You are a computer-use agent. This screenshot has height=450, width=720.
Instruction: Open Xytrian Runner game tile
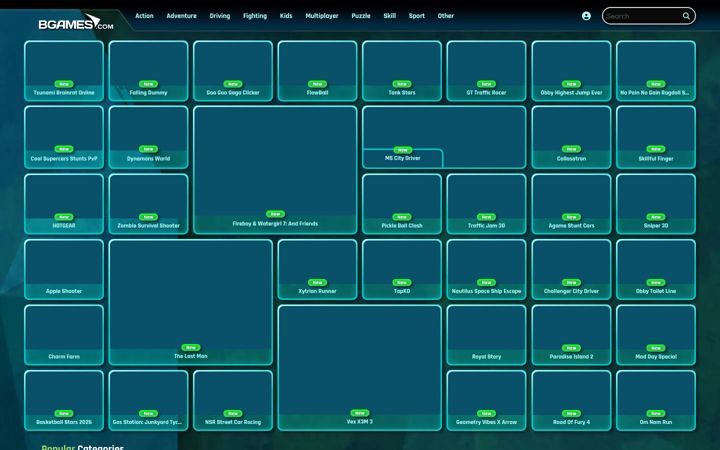[x=317, y=270]
